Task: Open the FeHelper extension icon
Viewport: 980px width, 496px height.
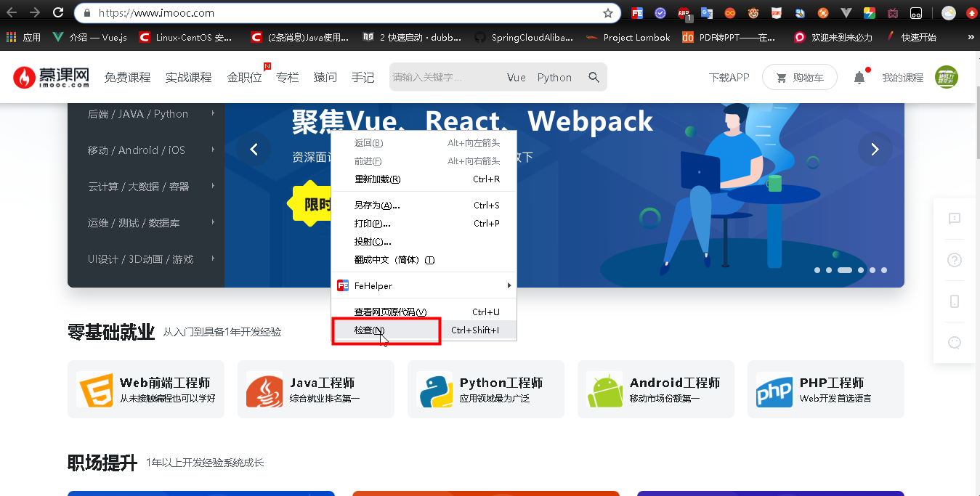Action: pyautogui.click(x=637, y=13)
